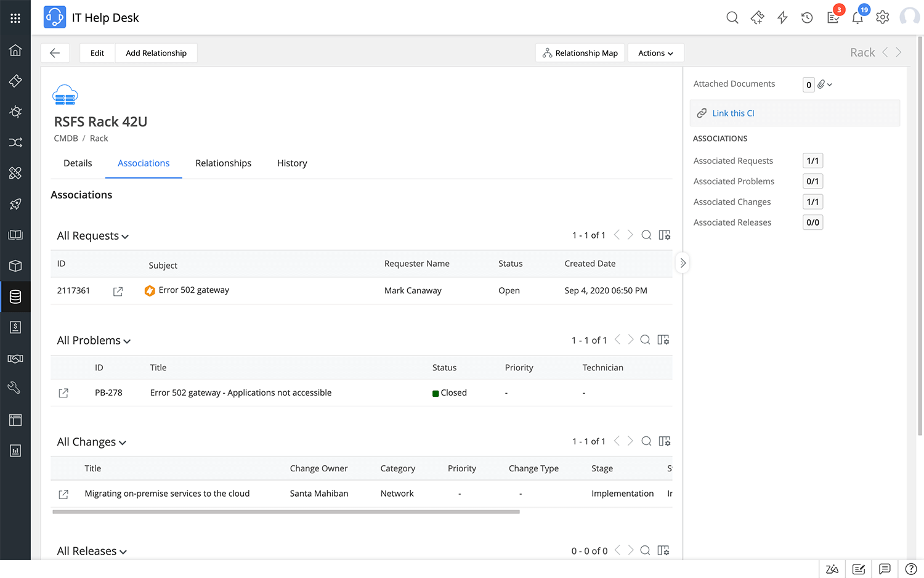The width and height of the screenshot is (924, 578).
Task: Open the notifications bell with 19 badge
Action: click(x=857, y=17)
